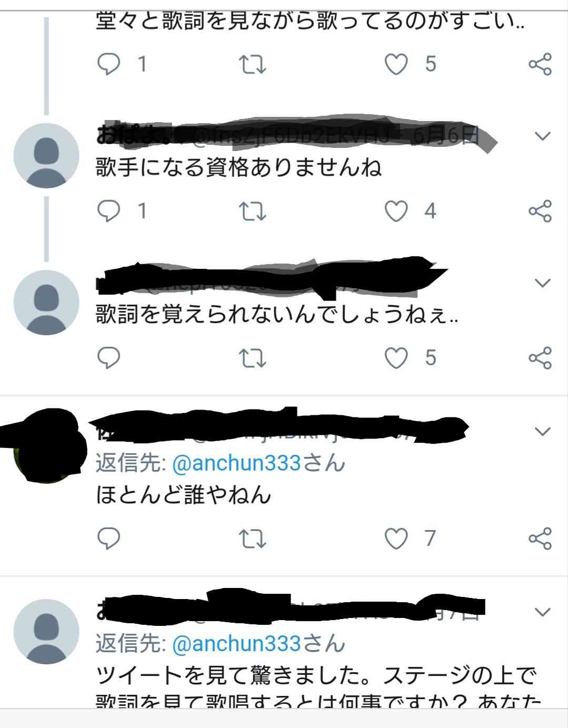View profile avatar of 歌手になる資格 commenter
This screenshot has width=568, height=728.
(46, 156)
